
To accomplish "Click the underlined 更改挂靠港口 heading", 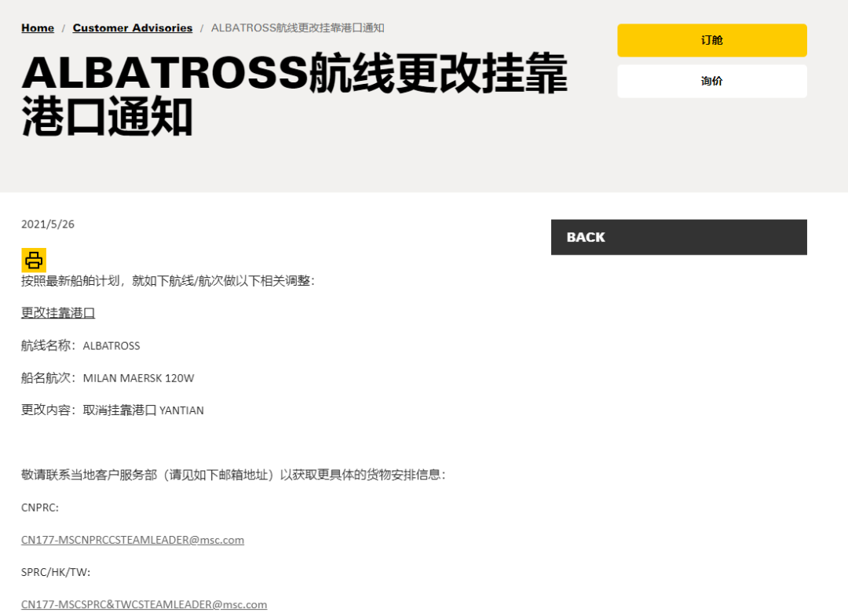I will 57,312.
